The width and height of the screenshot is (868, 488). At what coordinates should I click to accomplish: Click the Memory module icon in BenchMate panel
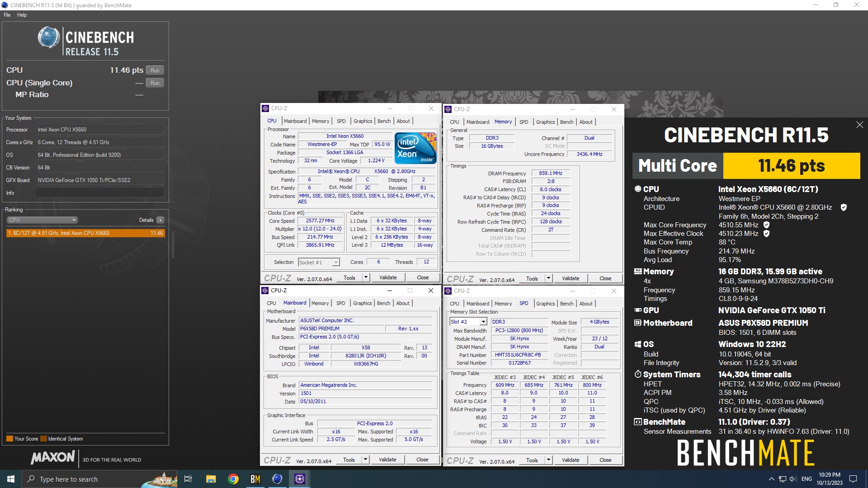click(x=638, y=272)
